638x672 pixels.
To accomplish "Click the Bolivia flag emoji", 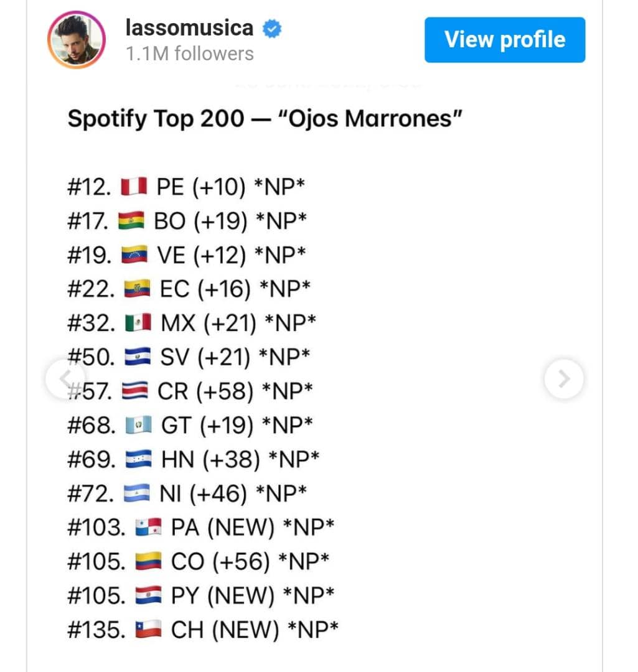I will click(x=131, y=221).
